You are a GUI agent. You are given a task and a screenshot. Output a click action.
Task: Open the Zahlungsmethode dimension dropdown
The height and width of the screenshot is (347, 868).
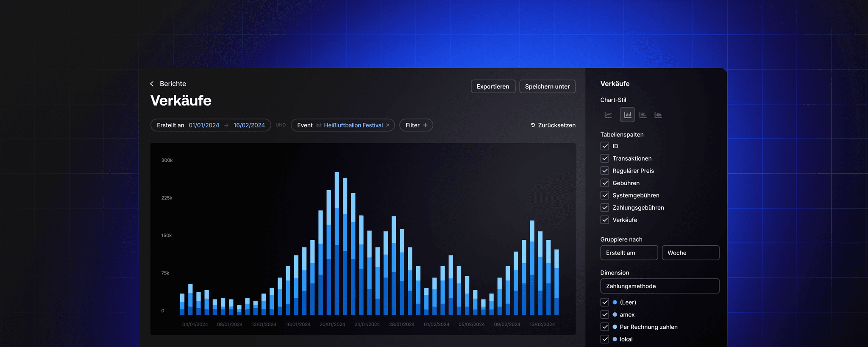[660, 286]
